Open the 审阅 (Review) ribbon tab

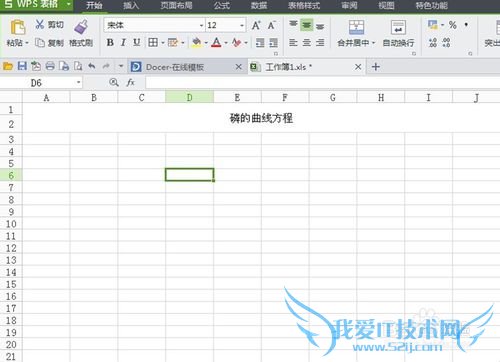pyautogui.click(x=349, y=5)
